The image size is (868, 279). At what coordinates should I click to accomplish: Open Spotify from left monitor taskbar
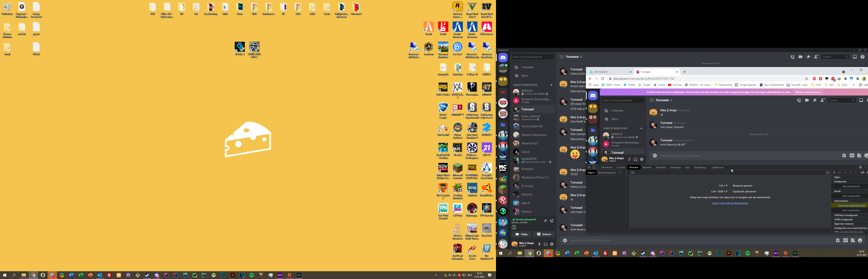click(x=251, y=275)
